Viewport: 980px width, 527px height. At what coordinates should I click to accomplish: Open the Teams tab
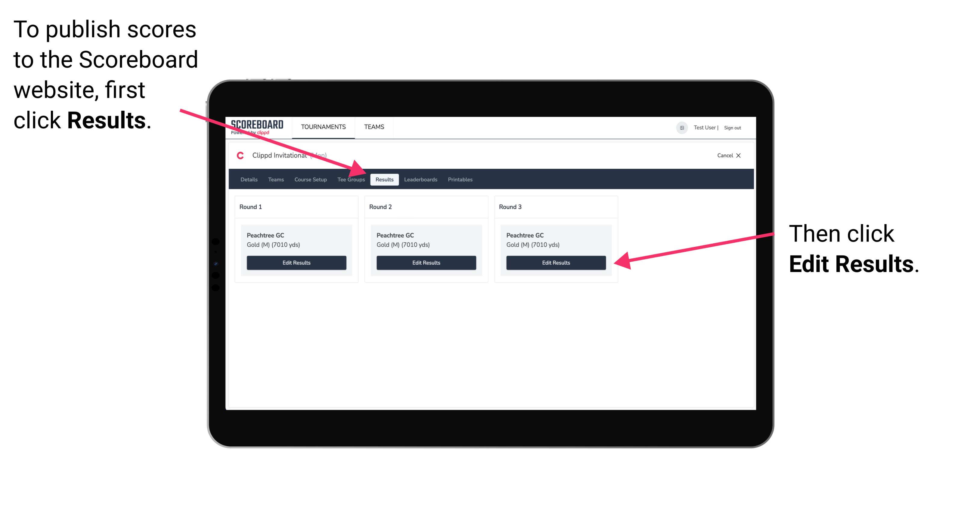point(274,180)
